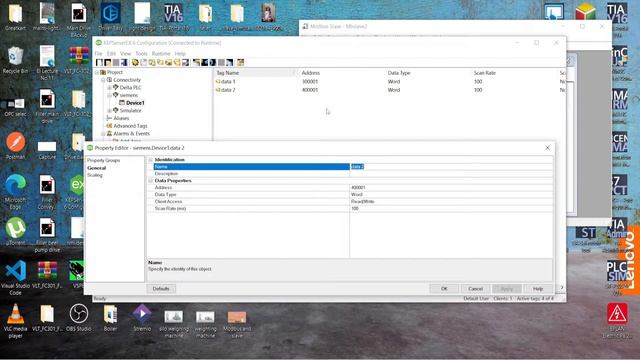Open the Visual Studio Code desktop icon

point(15,278)
